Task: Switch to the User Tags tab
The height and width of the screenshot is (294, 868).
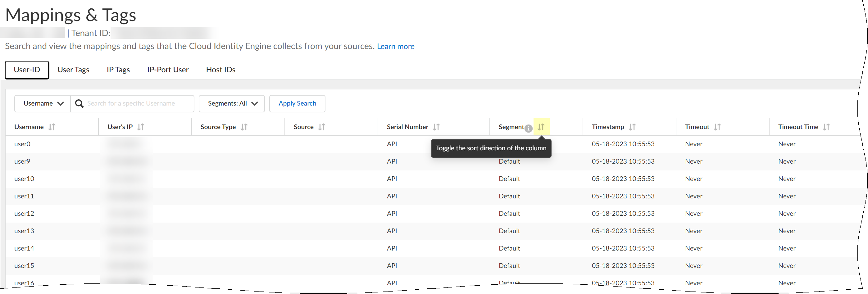Action: click(73, 70)
